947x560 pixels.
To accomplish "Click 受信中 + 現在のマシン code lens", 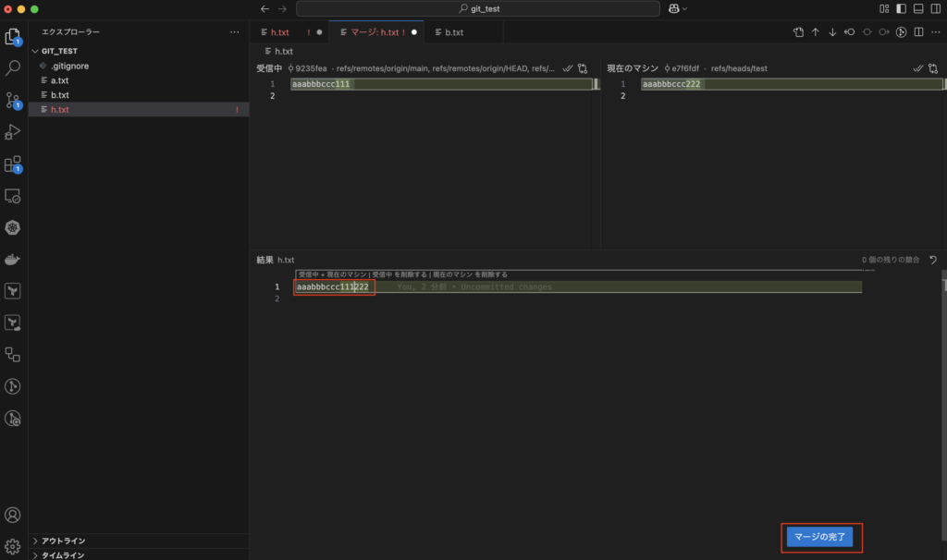I will [x=332, y=274].
